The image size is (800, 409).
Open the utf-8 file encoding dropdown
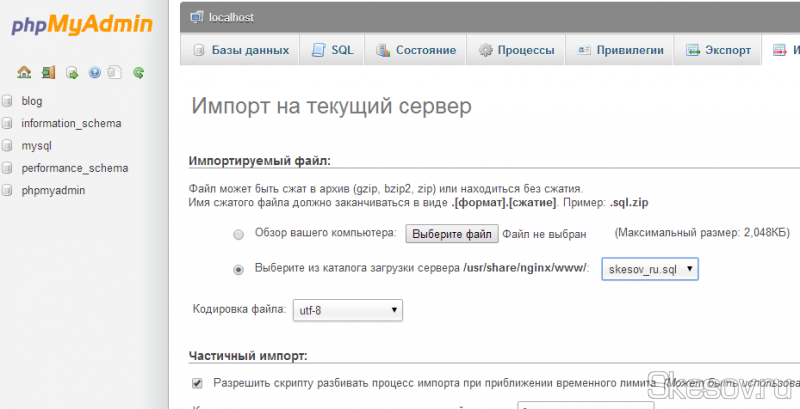pos(348,311)
